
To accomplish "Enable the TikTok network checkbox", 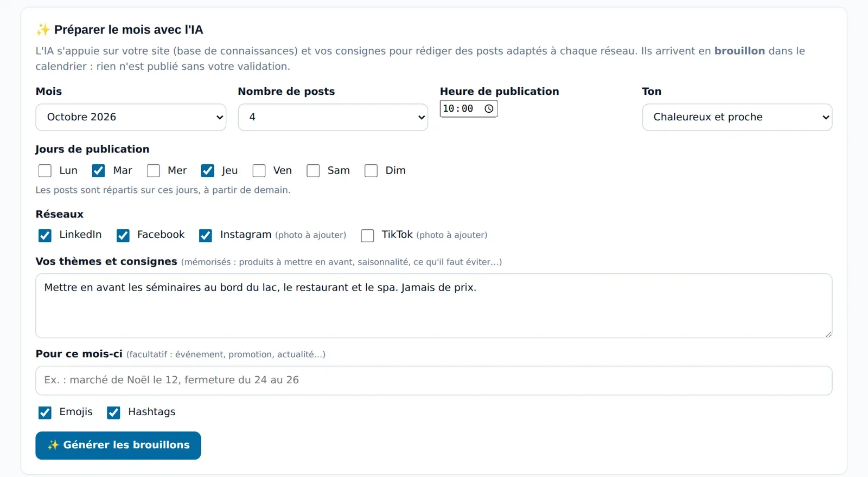I will pyautogui.click(x=367, y=235).
